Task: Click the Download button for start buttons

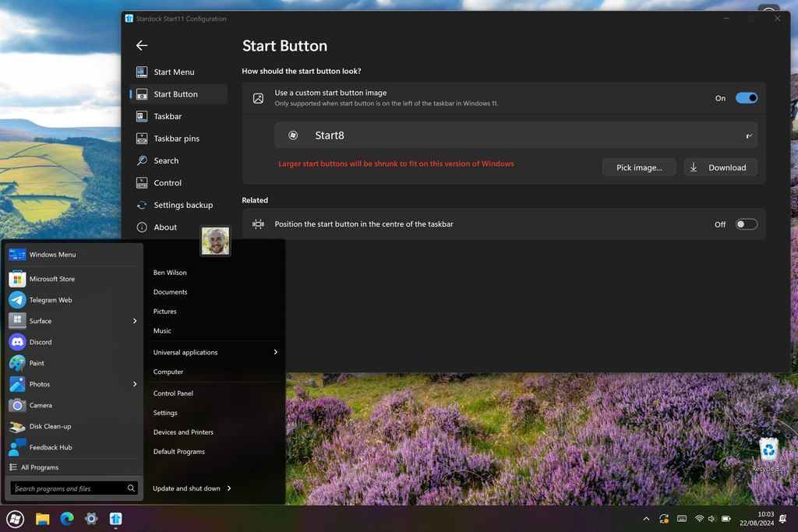Action: [720, 167]
